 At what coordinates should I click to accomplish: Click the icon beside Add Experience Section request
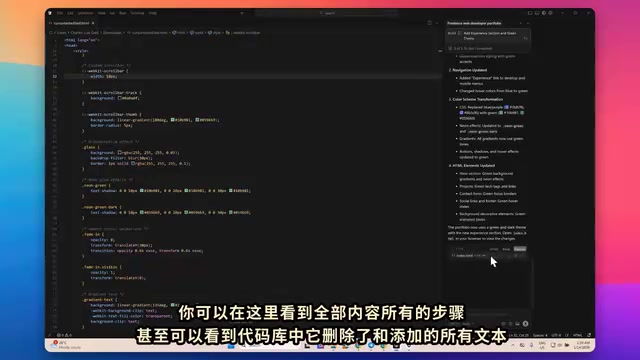coord(460,33)
